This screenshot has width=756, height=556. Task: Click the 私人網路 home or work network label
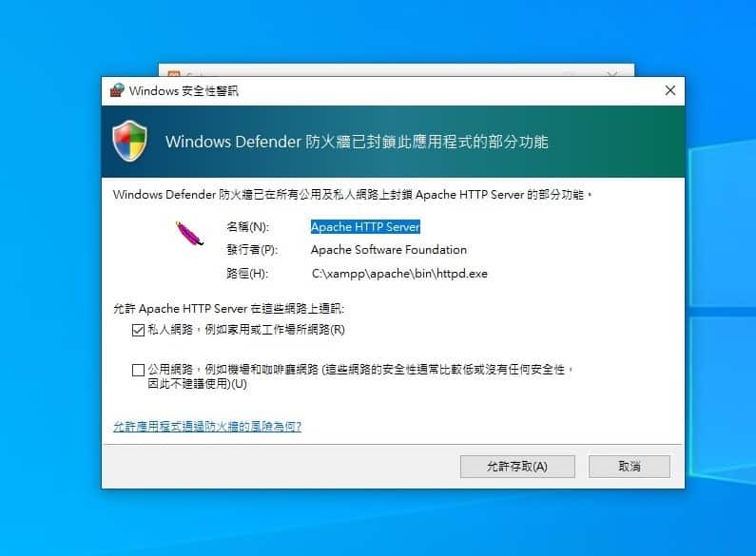pos(246,330)
